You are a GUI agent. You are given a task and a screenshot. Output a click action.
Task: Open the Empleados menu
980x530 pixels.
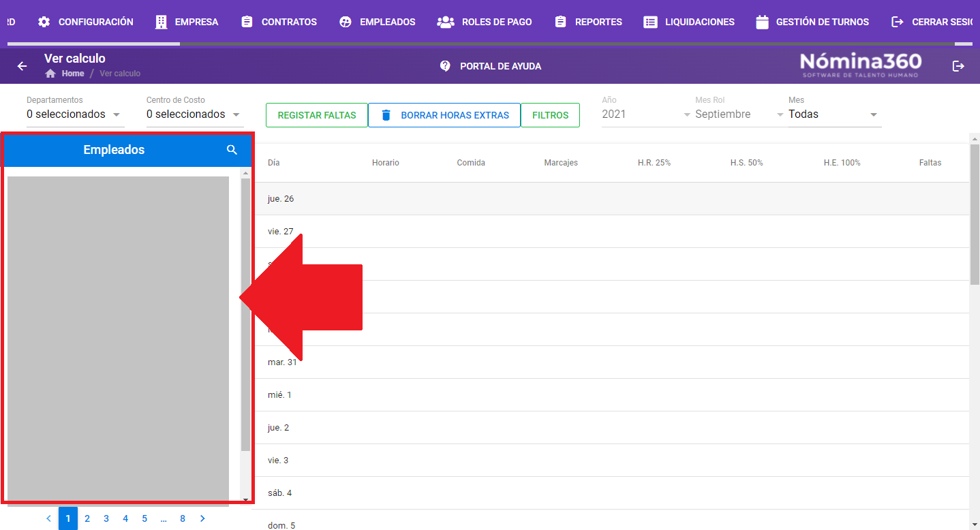click(x=378, y=22)
